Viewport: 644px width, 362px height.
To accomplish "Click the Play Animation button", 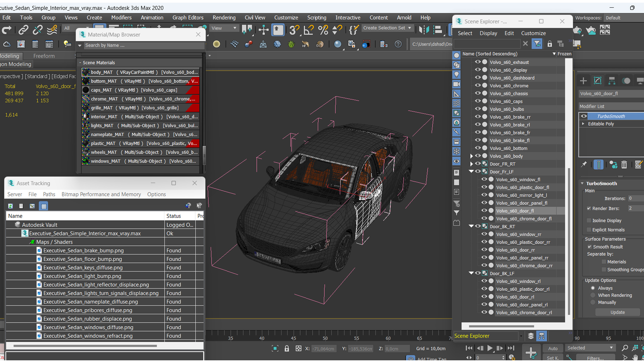I will [x=490, y=348].
